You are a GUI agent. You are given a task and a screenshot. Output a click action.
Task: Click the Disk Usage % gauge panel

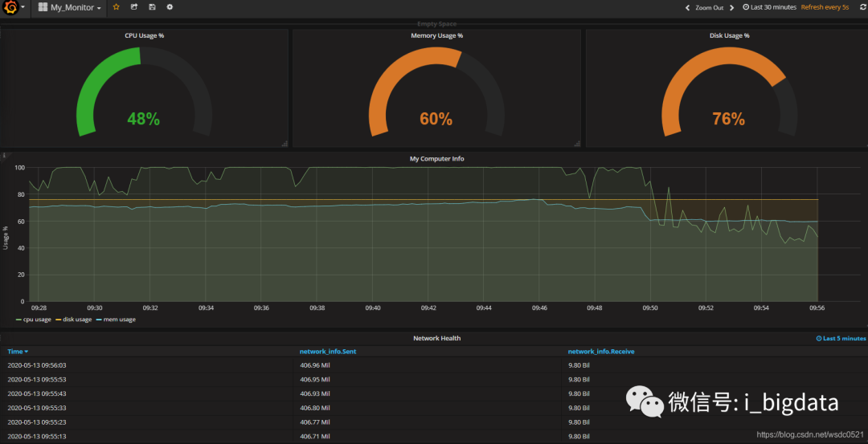tap(729, 88)
